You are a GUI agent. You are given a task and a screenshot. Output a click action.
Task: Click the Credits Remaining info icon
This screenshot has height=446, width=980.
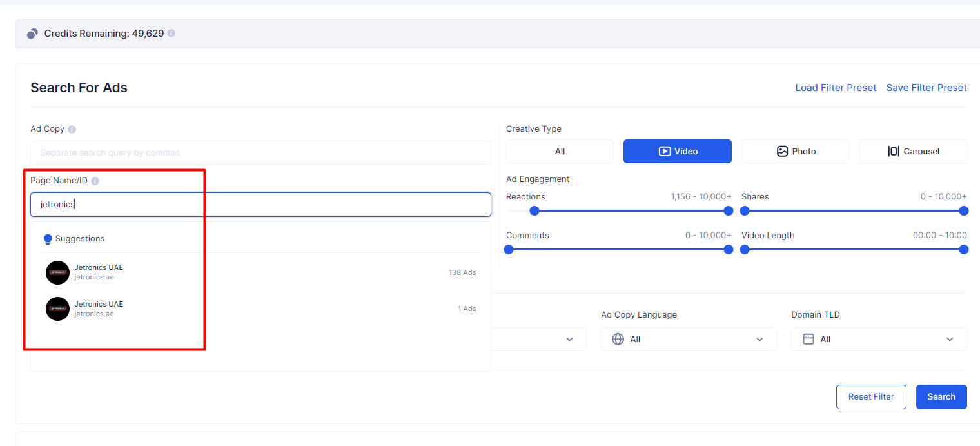pos(171,34)
